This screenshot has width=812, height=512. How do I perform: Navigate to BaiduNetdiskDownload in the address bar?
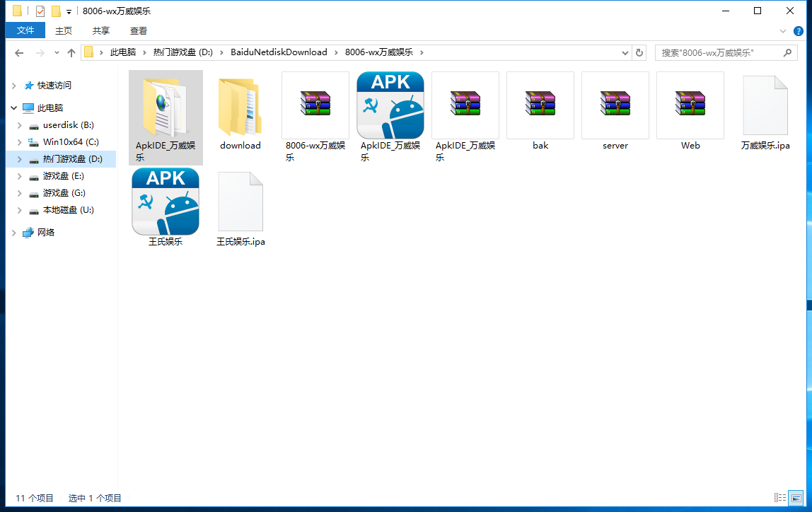click(279, 52)
